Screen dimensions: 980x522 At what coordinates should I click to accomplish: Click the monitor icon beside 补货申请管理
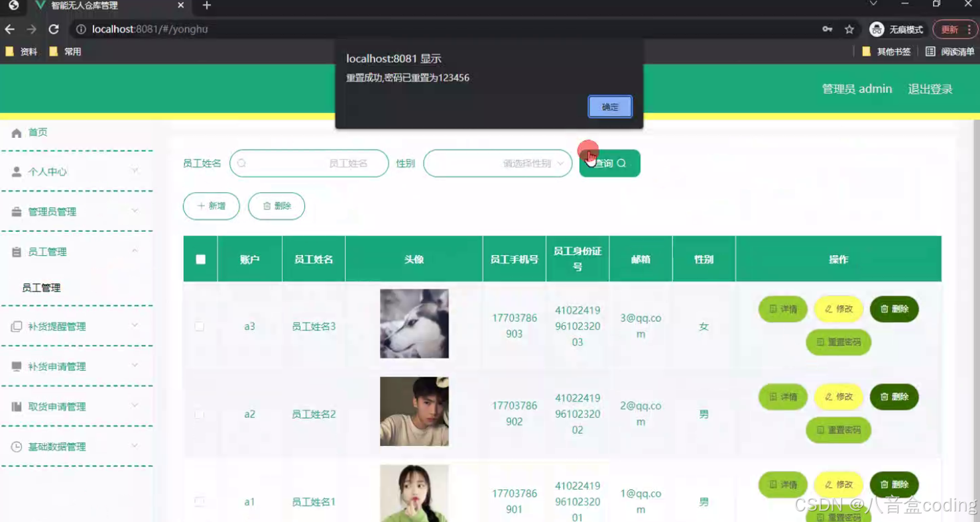click(17, 366)
